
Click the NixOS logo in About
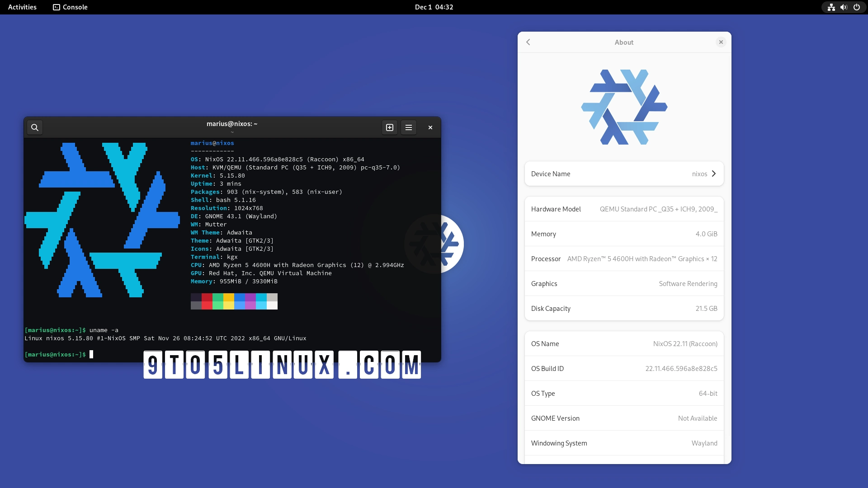tap(624, 107)
